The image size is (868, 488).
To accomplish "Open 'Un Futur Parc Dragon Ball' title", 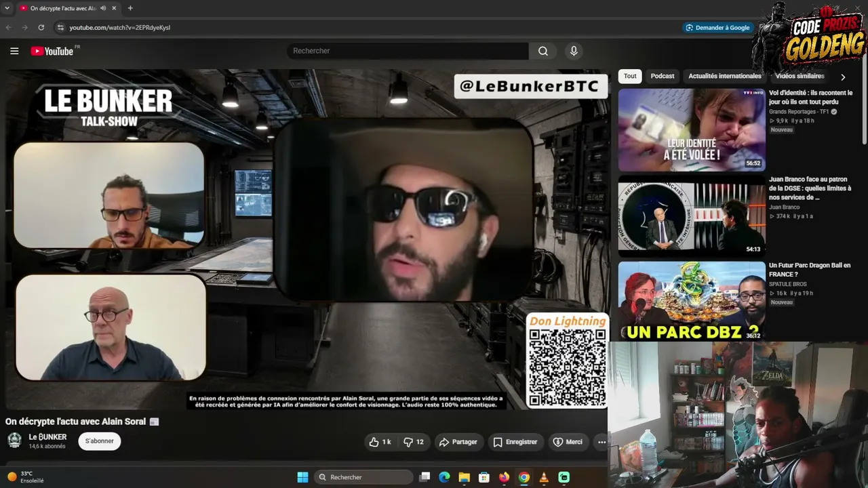I will tap(810, 270).
